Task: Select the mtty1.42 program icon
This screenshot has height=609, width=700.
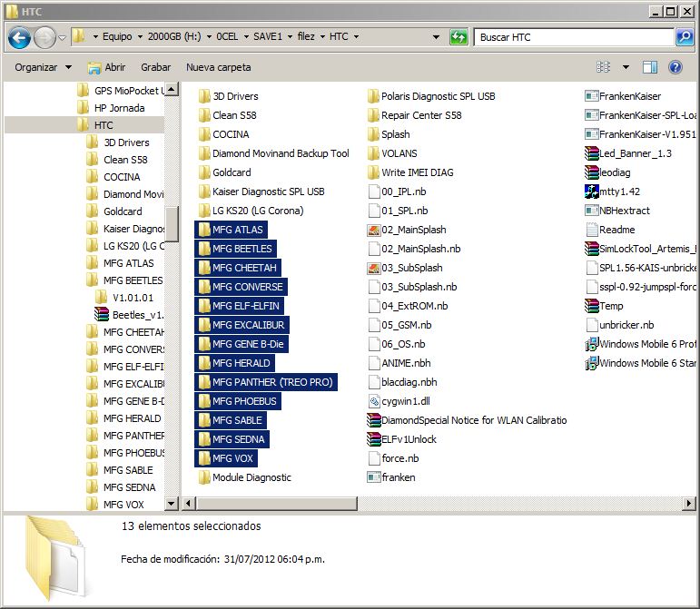Action: [592, 192]
